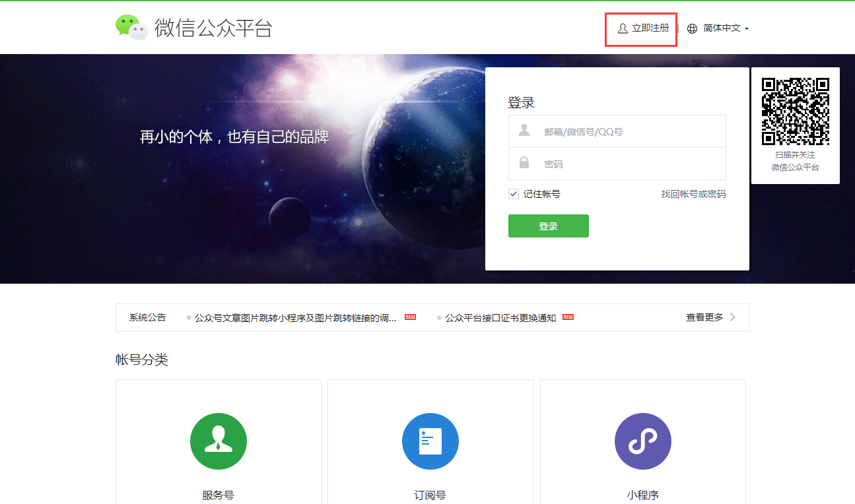This screenshot has height=504, width=855.
Task: Expand announcements with the 查看更多 arrow
Action: (732, 317)
